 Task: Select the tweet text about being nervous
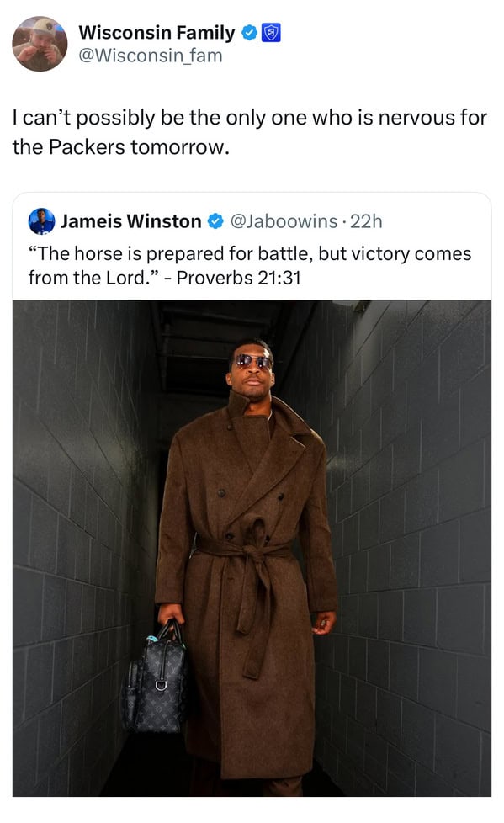tap(250, 132)
